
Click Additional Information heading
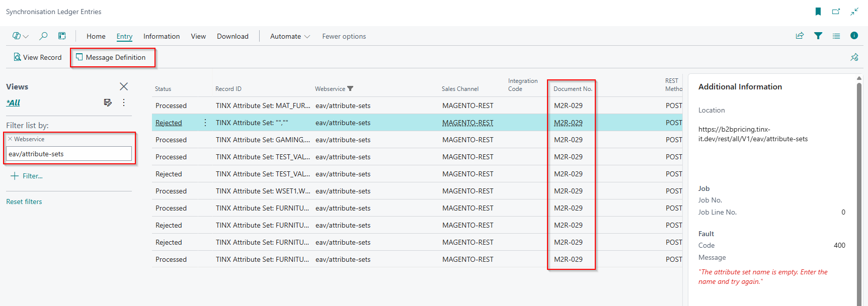point(740,87)
